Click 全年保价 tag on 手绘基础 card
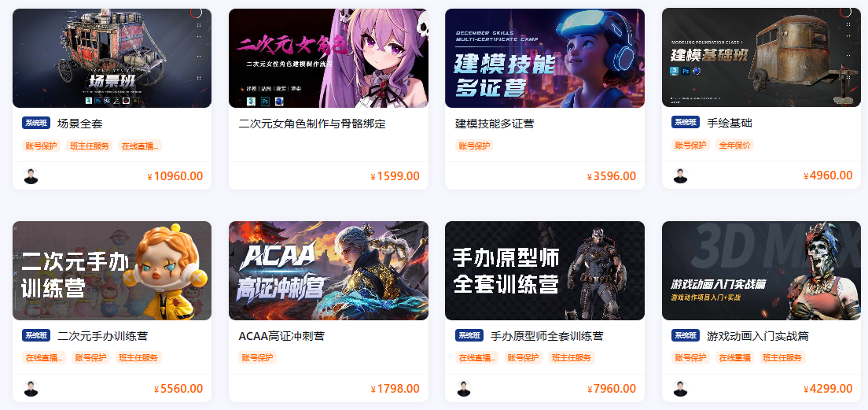 (x=734, y=145)
